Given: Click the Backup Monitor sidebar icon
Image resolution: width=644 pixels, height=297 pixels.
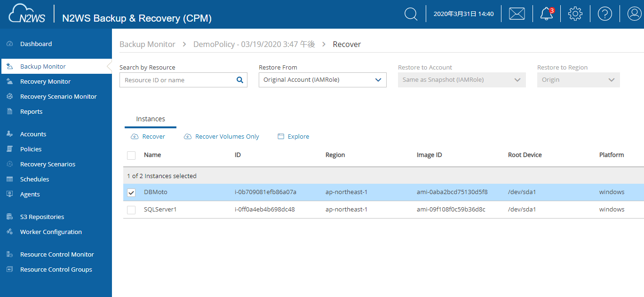Looking at the screenshot, I should pyautogui.click(x=9, y=66).
